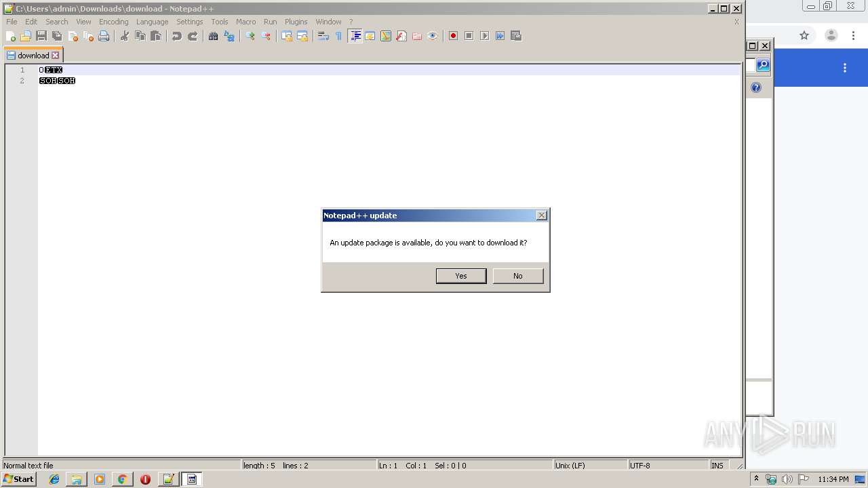Toggle synchronize horizontal scrolling icon

302,36
